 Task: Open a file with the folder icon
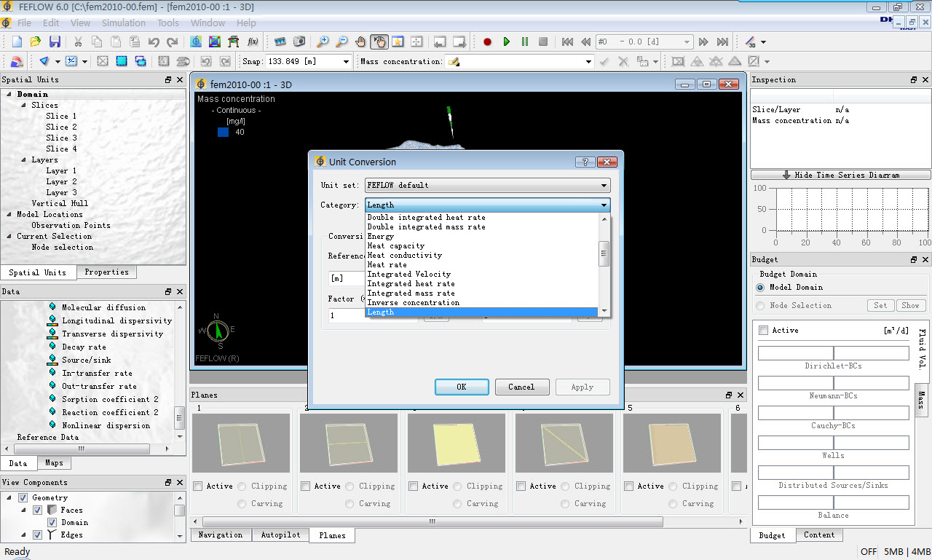pyautogui.click(x=35, y=42)
